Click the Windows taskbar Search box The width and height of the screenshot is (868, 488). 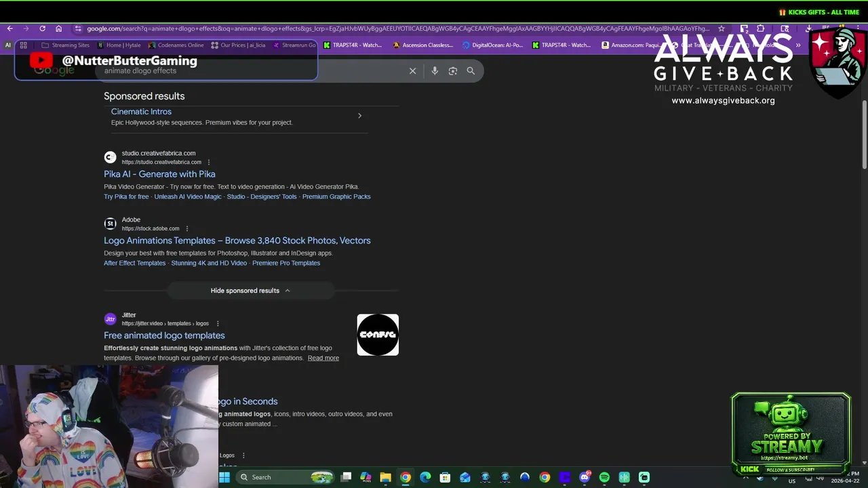click(x=285, y=477)
